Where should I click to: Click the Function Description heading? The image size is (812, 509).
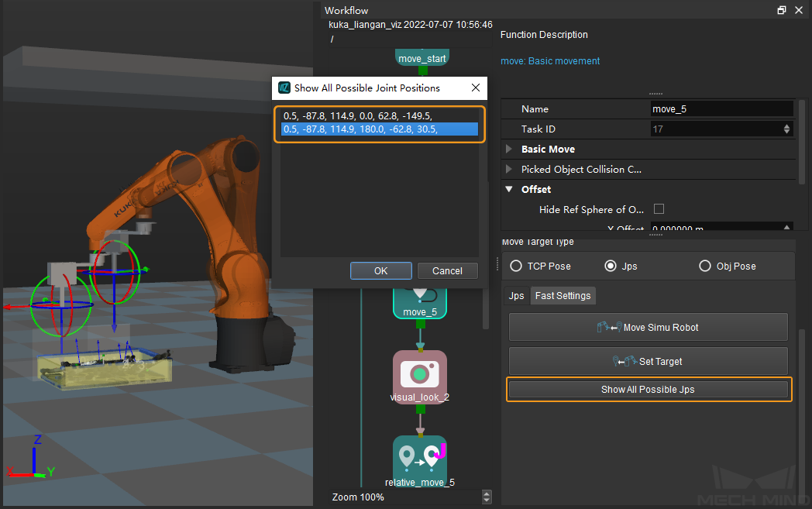544,35
